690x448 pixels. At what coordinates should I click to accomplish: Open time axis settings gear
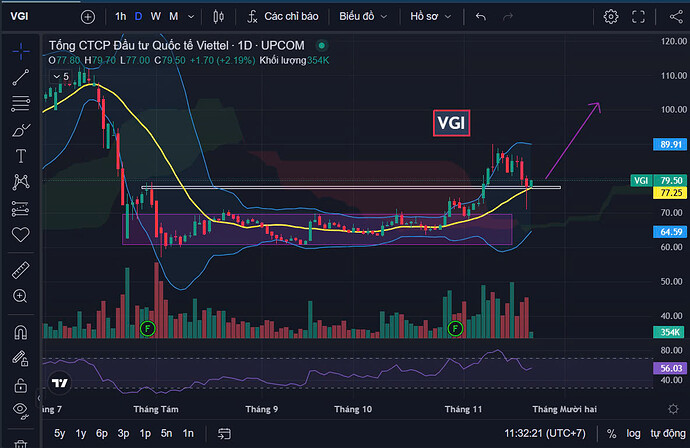click(673, 409)
